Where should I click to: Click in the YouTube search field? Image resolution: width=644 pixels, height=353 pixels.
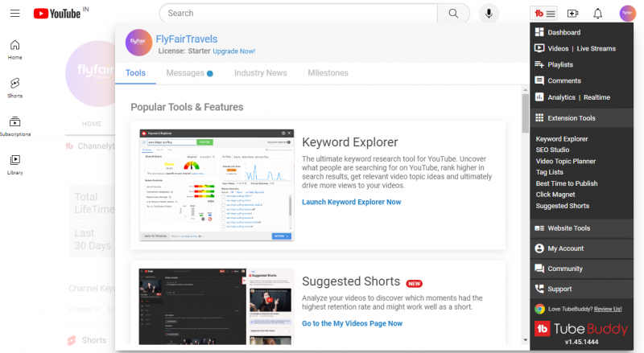click(298, 14)
